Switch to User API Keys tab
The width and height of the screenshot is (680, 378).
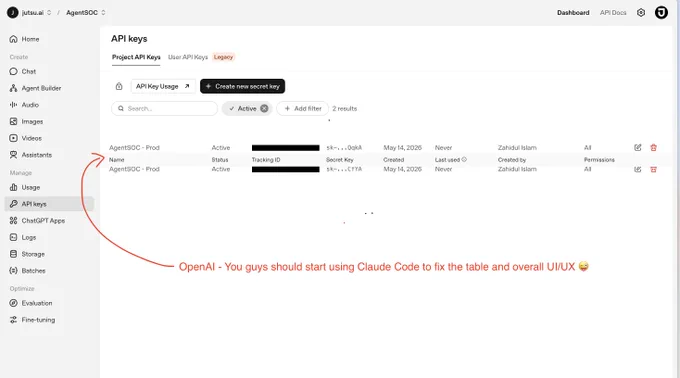coord(188,57)
